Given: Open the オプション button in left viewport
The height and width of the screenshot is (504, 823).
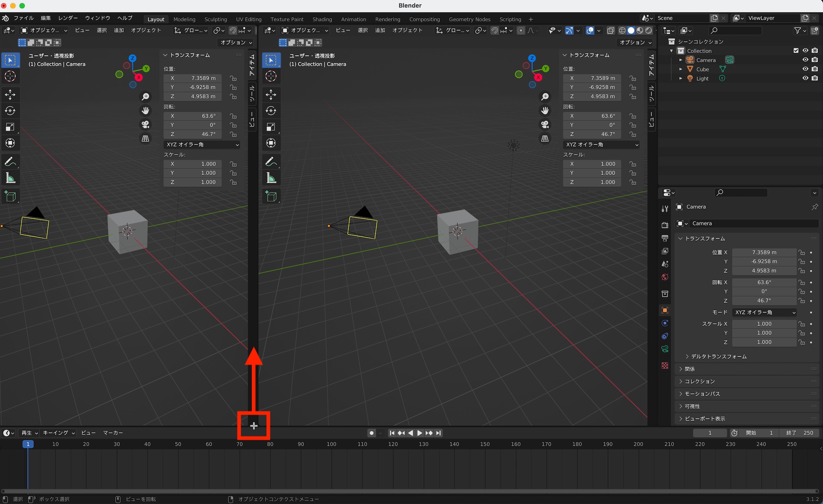Looking at the screenshot, I should 235,42.
